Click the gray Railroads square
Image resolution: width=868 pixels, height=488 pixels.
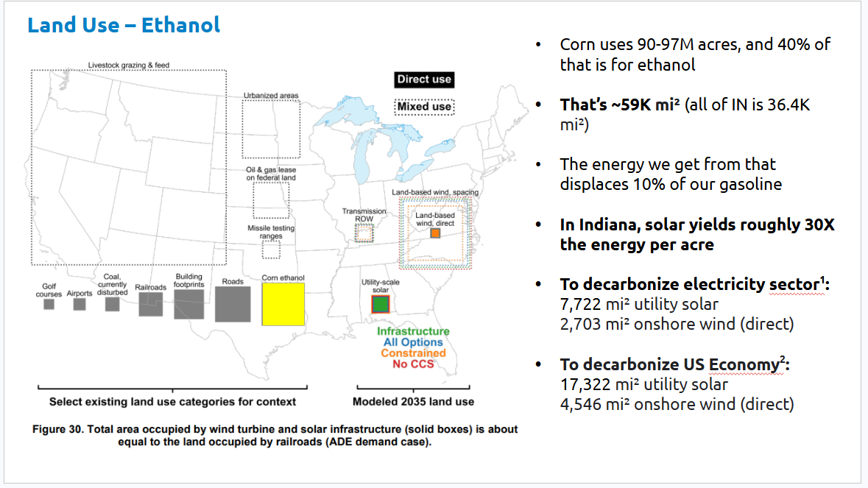click(151, 304)
